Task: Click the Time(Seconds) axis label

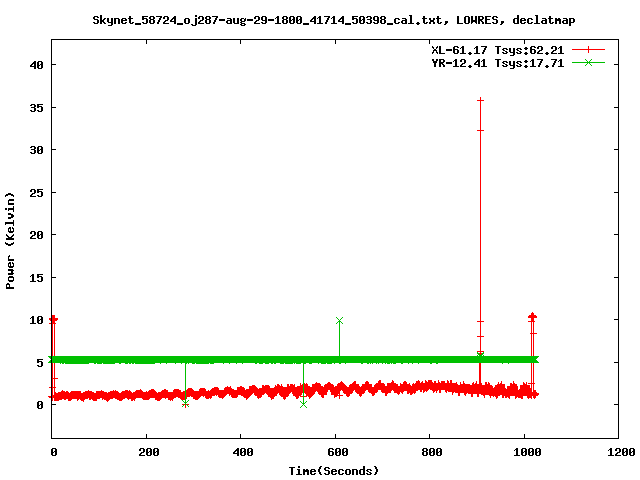Action: tap(333, 471)
